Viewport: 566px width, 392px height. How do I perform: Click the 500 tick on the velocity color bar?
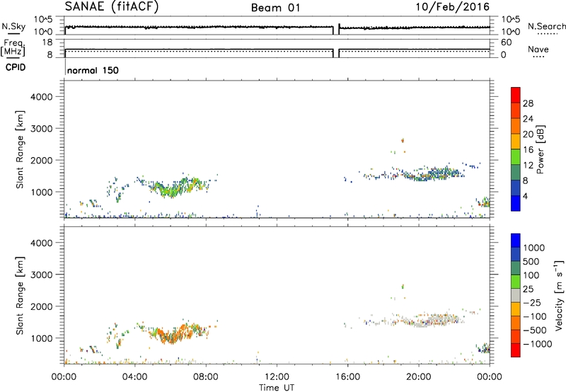click(531, 262)
